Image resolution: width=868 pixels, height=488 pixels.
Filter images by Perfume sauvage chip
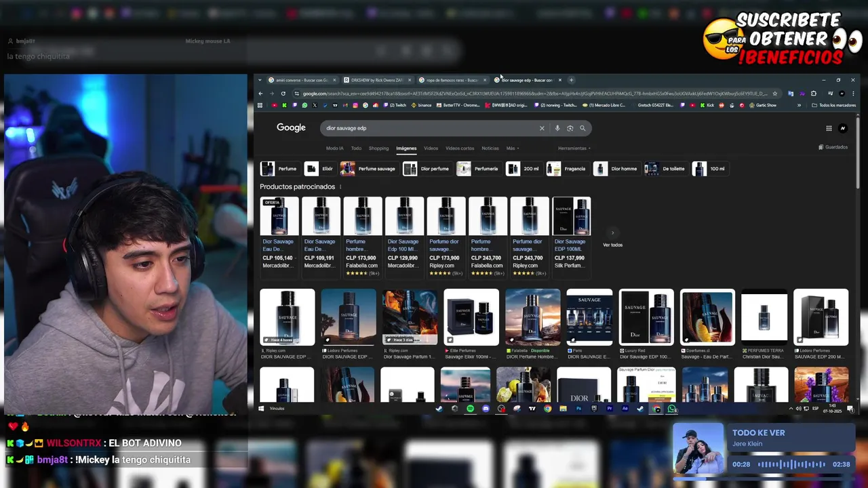coord(368,169)
